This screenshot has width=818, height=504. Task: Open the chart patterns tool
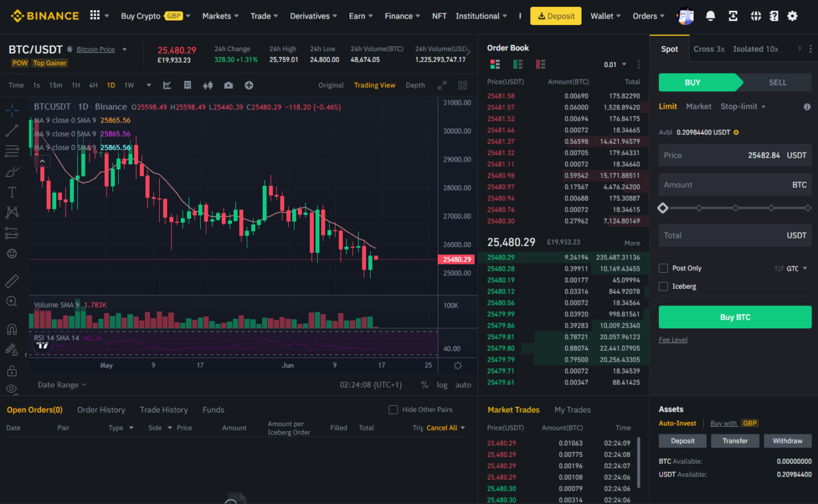[12, 213]
